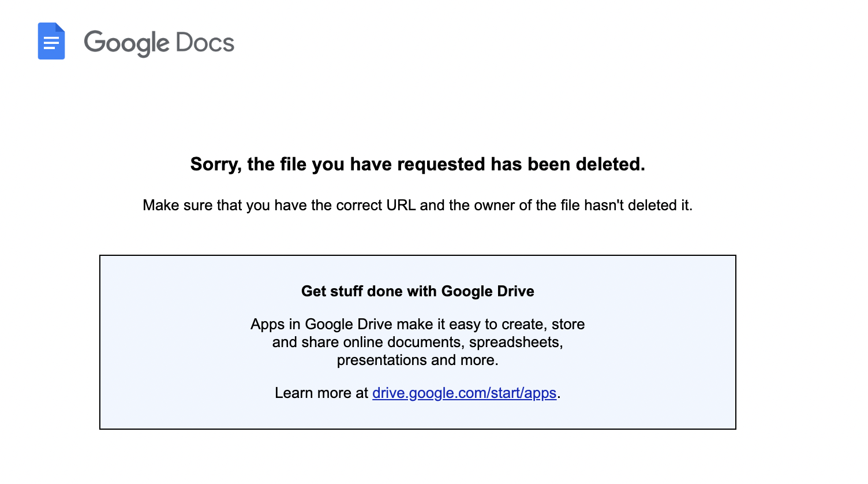Viewport: 868px width, 484px height.
Task: Click the word "Google" in the header logo
Action: 126,43
